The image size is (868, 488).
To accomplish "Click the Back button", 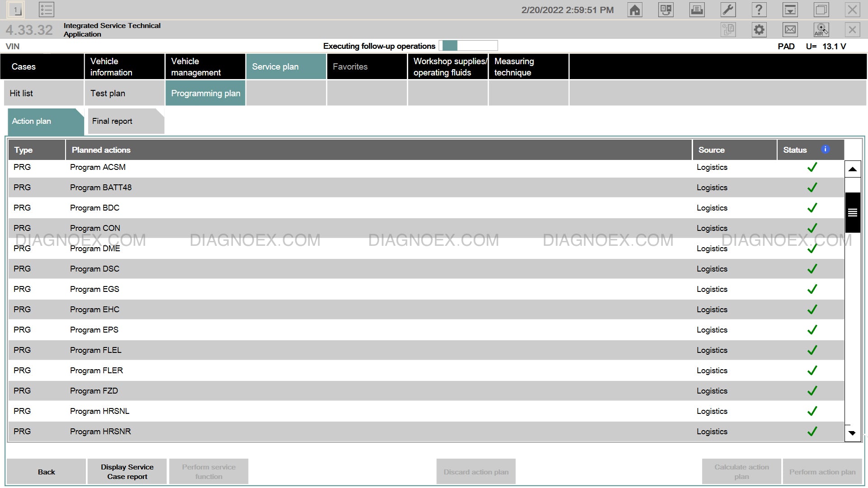I will click(x=46, y=472).
